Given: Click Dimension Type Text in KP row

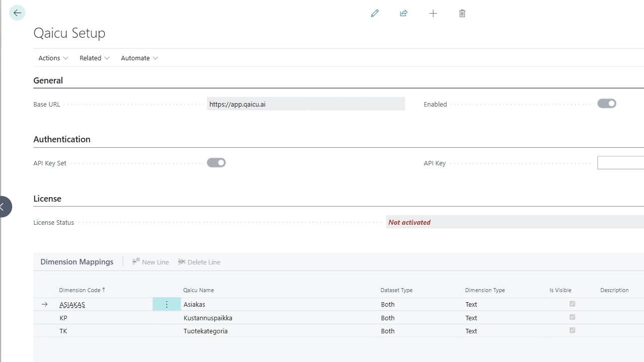Looking at the screenshot, I should tap(471, 318).
